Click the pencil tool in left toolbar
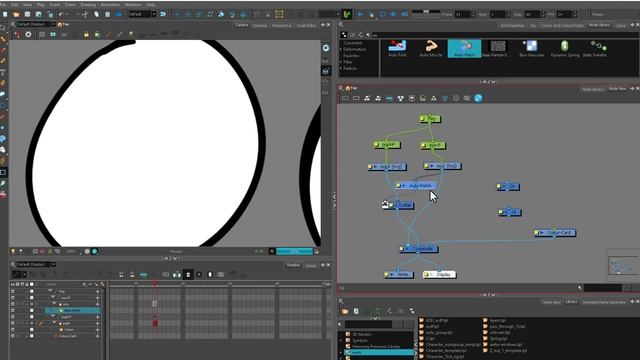Screen dimensions: 640x360 (x=3, y=60)
